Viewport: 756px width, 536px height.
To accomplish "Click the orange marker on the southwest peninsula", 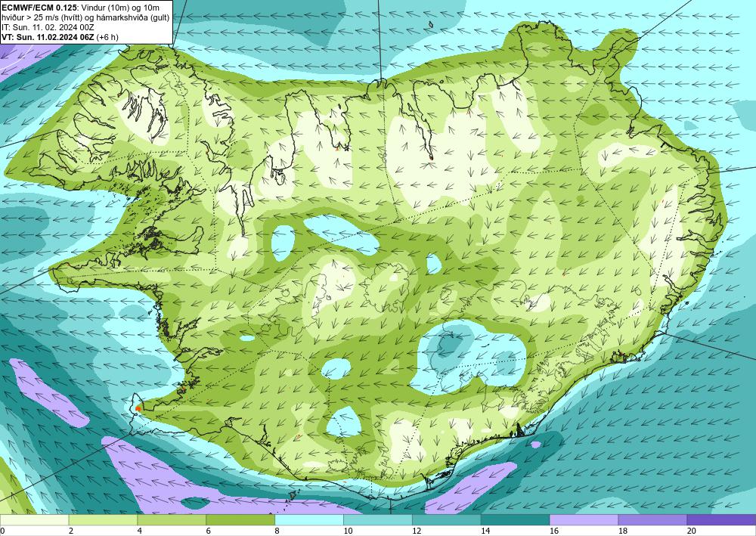I will tap(138, 409).
